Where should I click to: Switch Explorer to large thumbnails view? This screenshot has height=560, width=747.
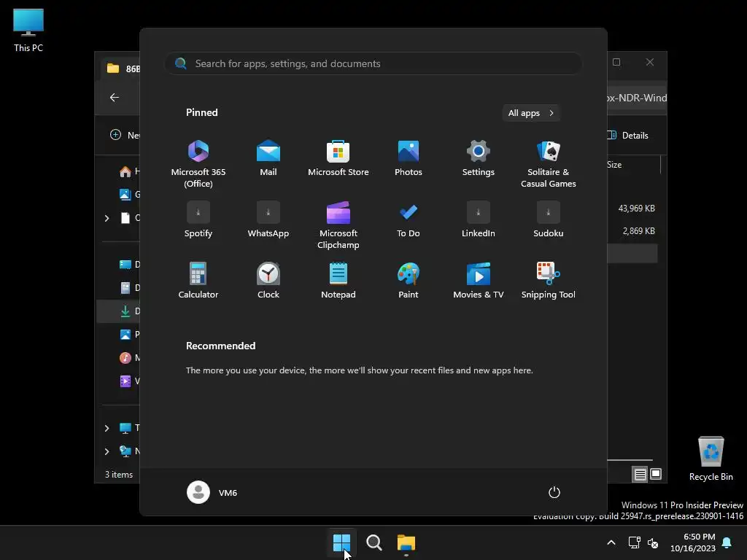point(656,474)
